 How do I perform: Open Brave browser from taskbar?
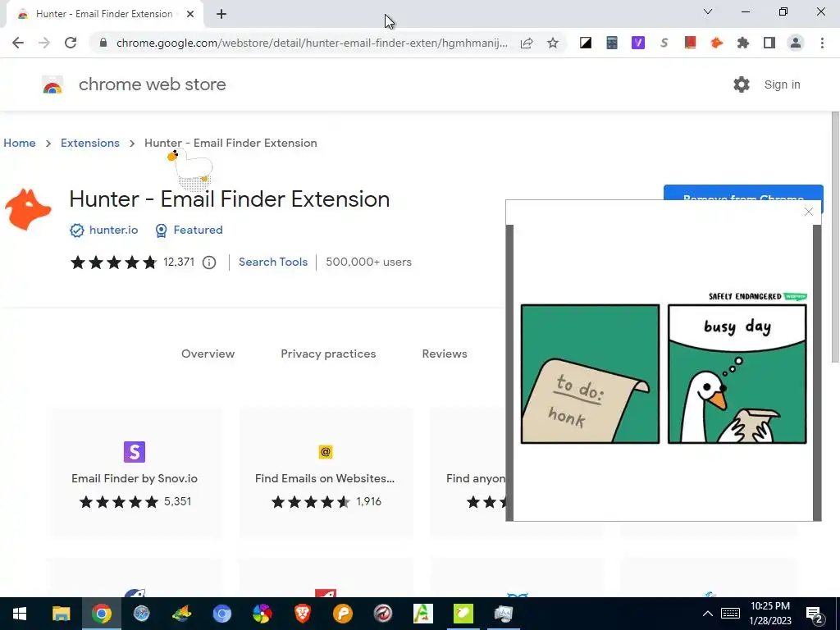coord(302,614)
